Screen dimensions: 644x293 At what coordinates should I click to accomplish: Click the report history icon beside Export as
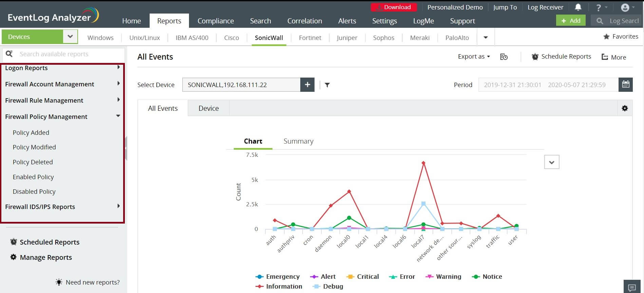pyautogui.click(x=504, y=57)
